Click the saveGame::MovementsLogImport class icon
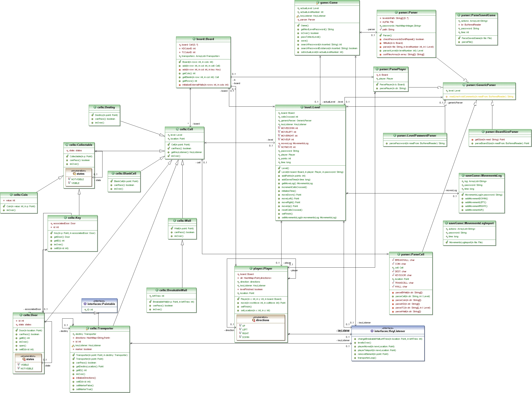Image resolution: width=532 pixels, height=393 pixels. pos(446,223)
